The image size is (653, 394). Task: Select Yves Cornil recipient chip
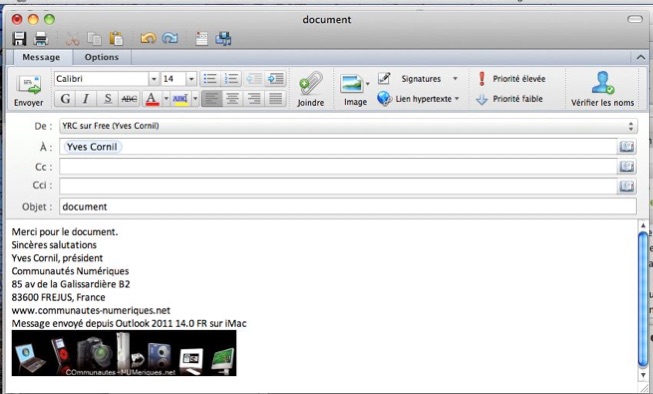coord(92,147)
